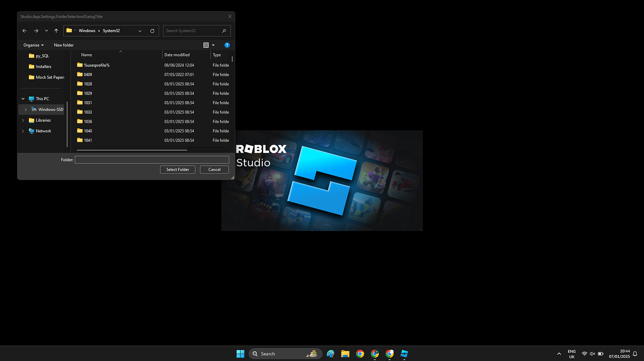
Task: Refresh the System32 folder view
Action: [152, 30]
